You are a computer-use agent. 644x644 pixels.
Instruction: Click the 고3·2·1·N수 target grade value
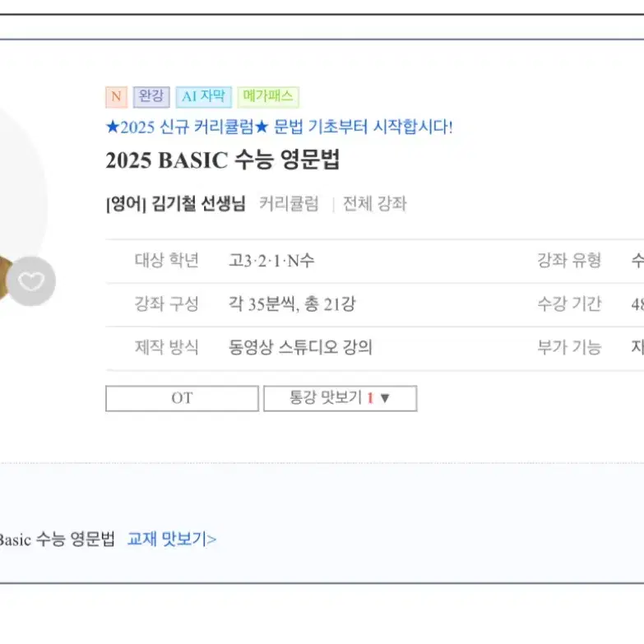[271, 261]
